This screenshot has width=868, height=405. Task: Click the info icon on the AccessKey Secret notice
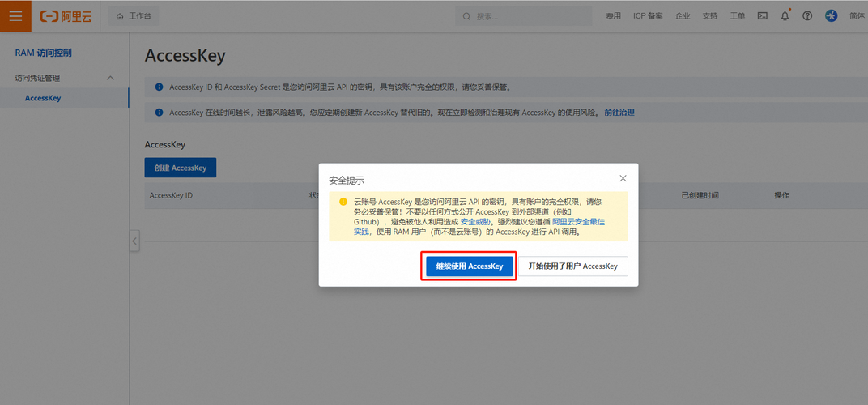click(159, 87)
